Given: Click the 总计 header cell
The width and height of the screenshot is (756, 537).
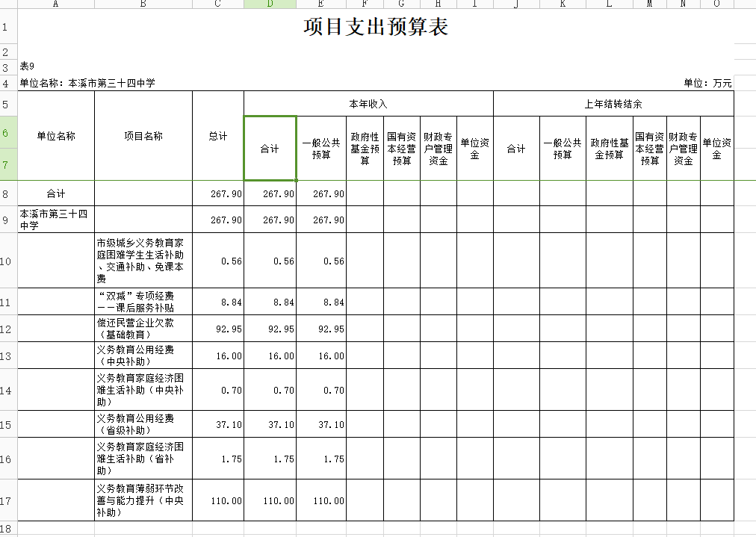Looking at the screenshot, I should (218, 136).
